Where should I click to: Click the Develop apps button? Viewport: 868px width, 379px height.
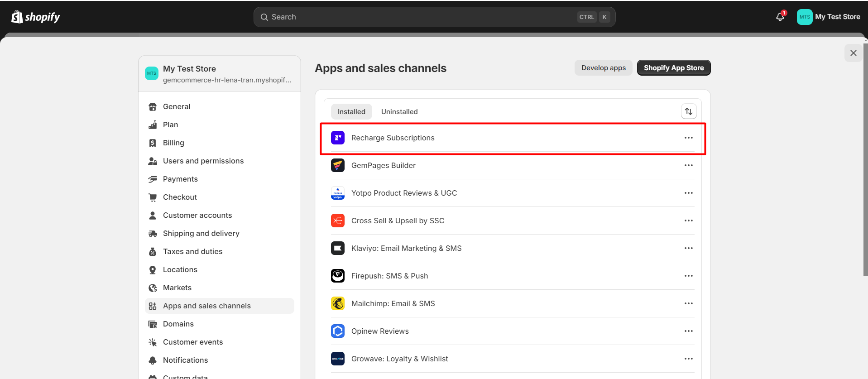[603, 68]
